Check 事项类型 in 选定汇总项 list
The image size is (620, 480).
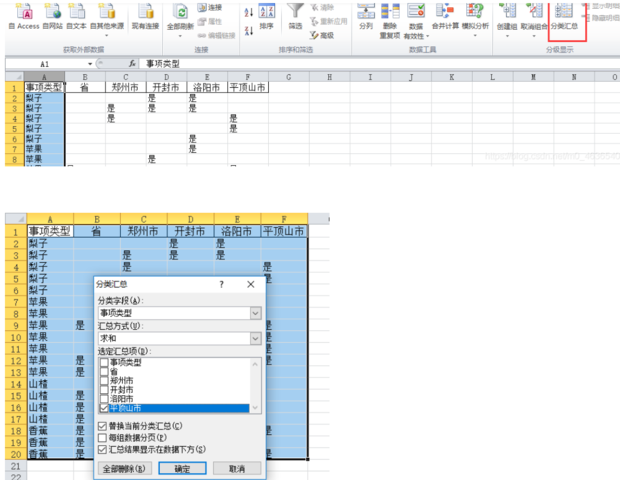(x=104, y=362)
